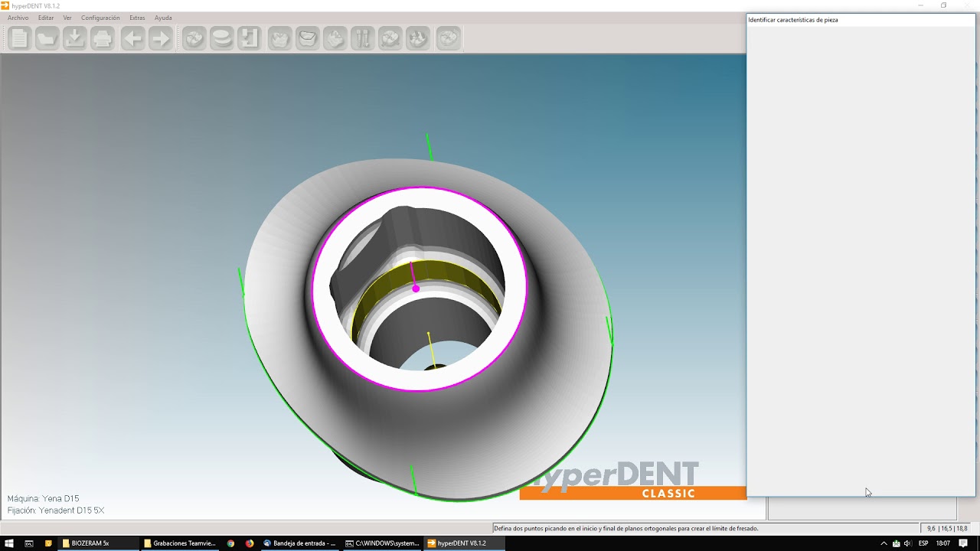Click the volume icon in system tray
The height and width of the screenshot is (551, 980).
[907, 543]
